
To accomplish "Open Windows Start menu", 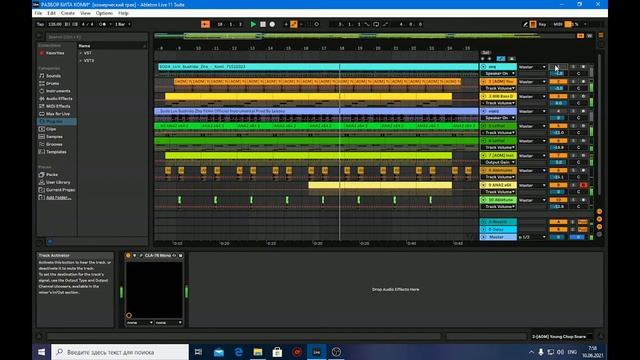I will [x=42, y=352].
